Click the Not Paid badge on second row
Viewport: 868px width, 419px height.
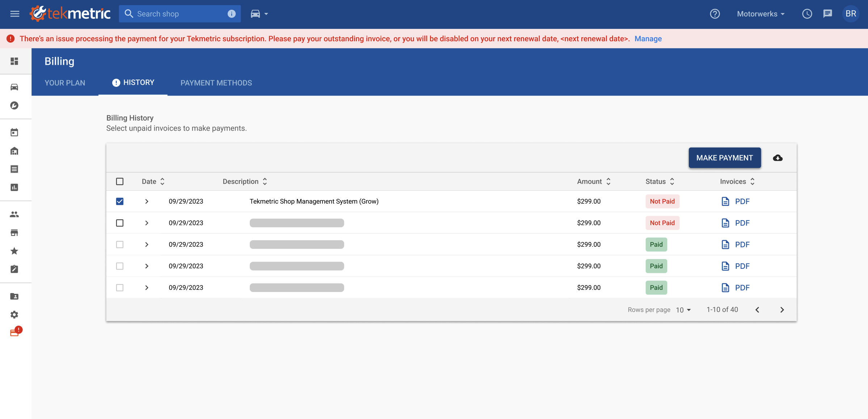pyautogui.click(x=662, y=223)
